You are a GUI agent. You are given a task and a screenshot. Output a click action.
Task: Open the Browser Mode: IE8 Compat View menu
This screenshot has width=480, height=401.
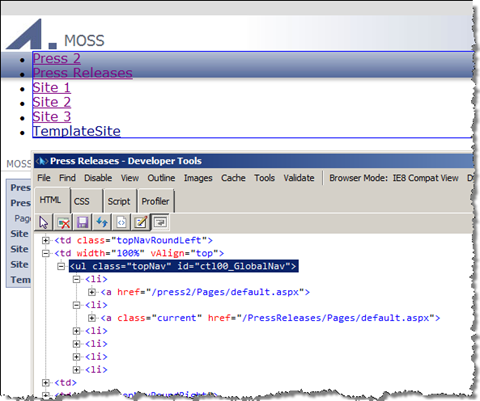(394, 178)
